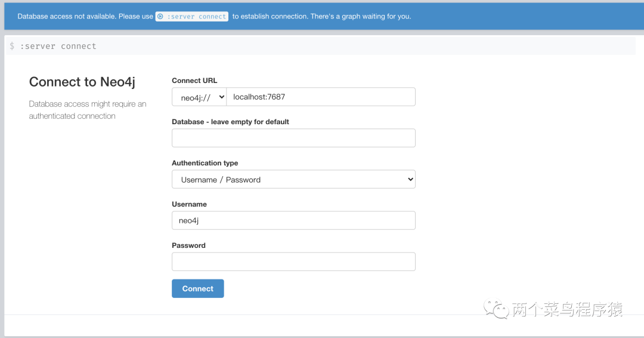Screen dimensions: 644x338
Task: Focus the :server connect command editor line
Action: (x=320, y=46)
